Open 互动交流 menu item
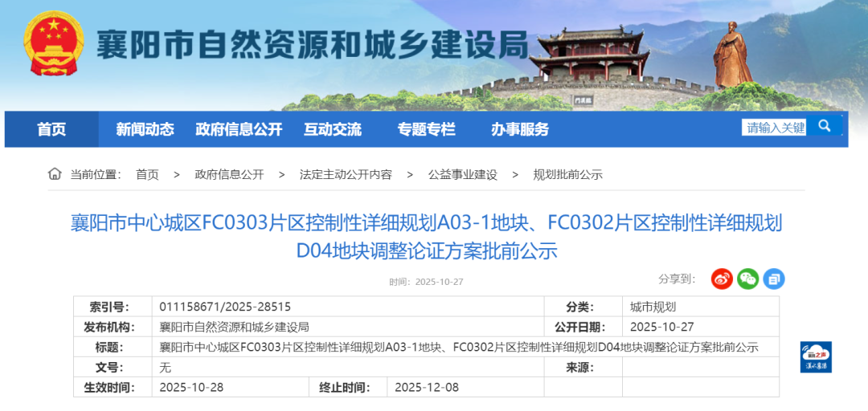The image size is (868, 411). pyautogui.click(x=333, y=129)
